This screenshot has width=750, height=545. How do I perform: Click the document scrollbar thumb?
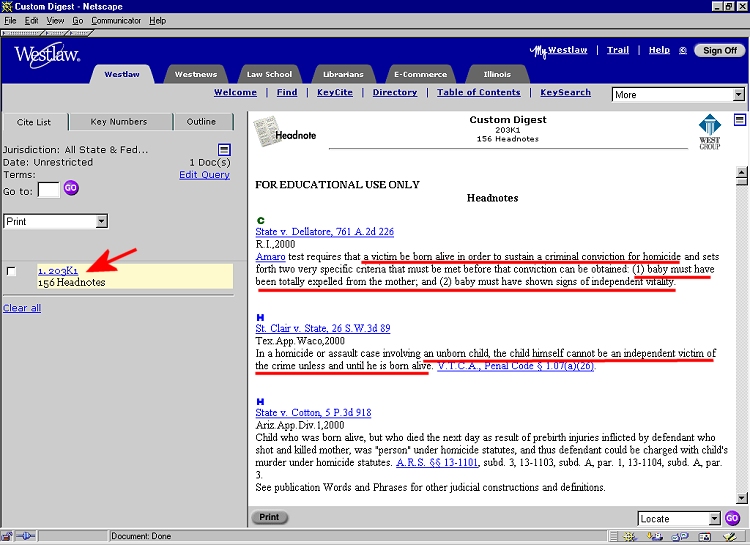click(x=741, y=181)
